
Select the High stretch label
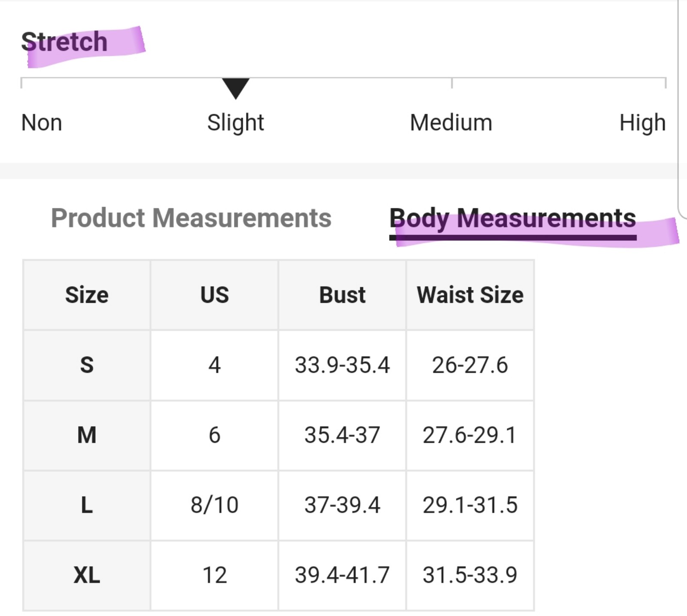coord(642,123)
